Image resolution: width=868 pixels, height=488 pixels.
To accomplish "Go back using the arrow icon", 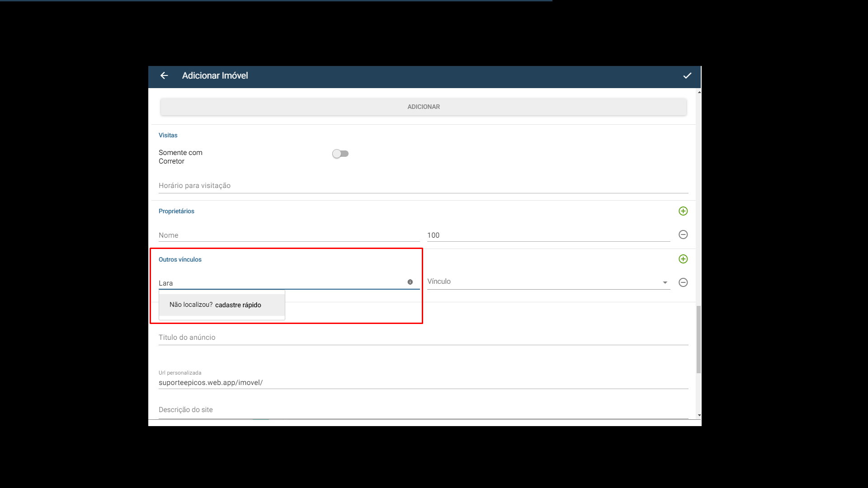I will 164,76.
